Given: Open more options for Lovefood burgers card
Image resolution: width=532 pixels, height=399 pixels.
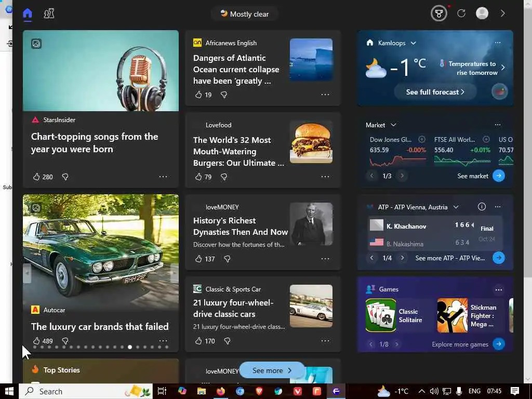Looking at the screenshot, I should click(325, 177).
